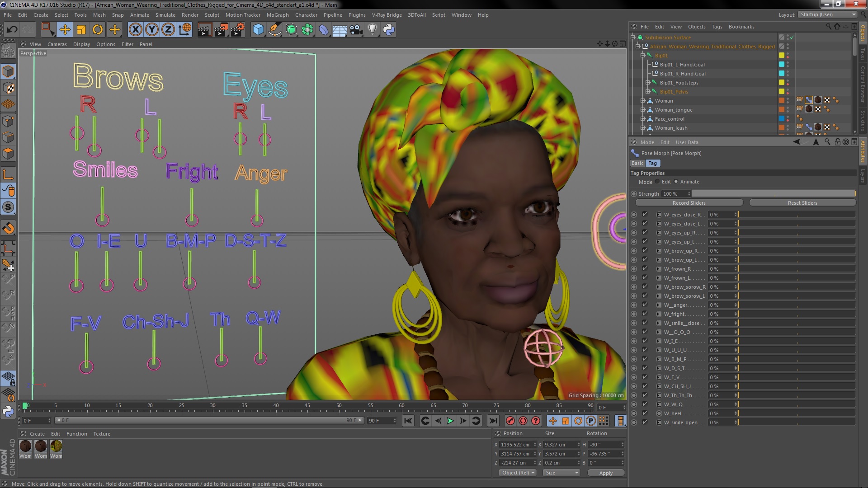Image resolution: width=868 pixels, height=488 pixels.
Task: Switch to the Basic tab
Action: click(x=637, y=163)
